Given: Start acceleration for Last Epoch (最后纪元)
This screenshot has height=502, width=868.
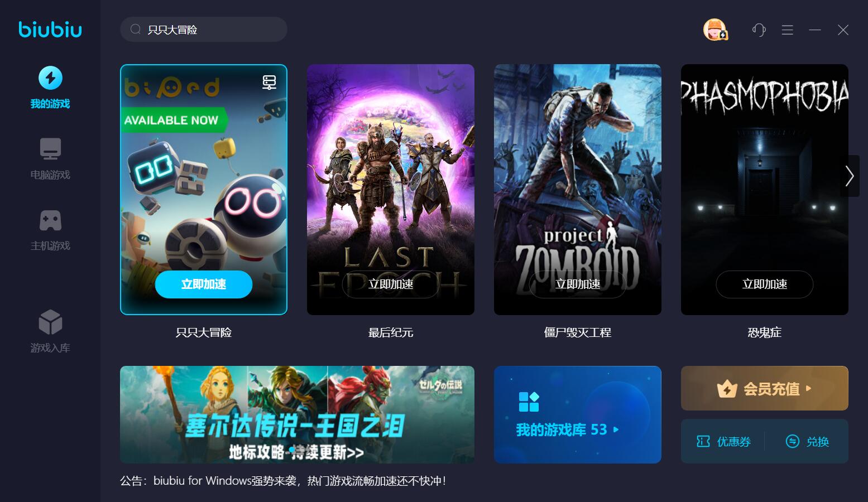Looking at the screenshot, I should [391, 284].
